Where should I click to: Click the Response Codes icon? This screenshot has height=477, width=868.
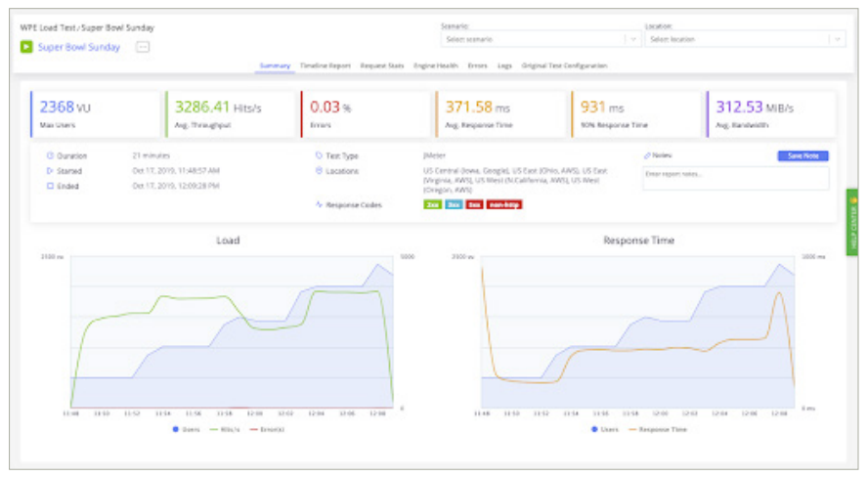point(319,205)
